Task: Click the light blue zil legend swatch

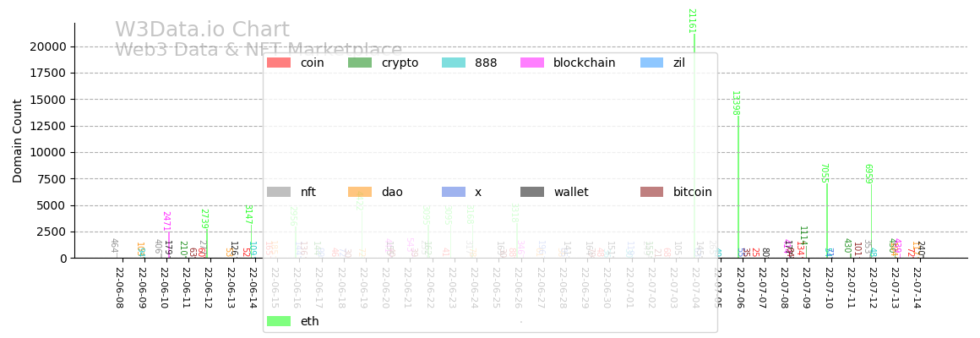Action: coord(652,63)
